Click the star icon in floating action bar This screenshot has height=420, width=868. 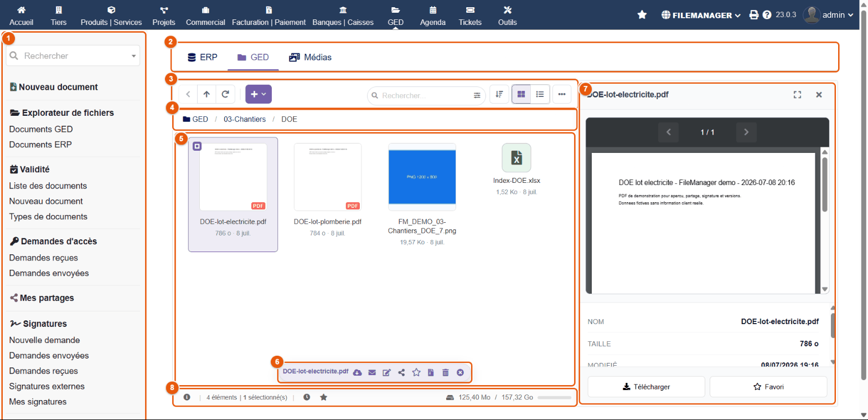(416, 372)
